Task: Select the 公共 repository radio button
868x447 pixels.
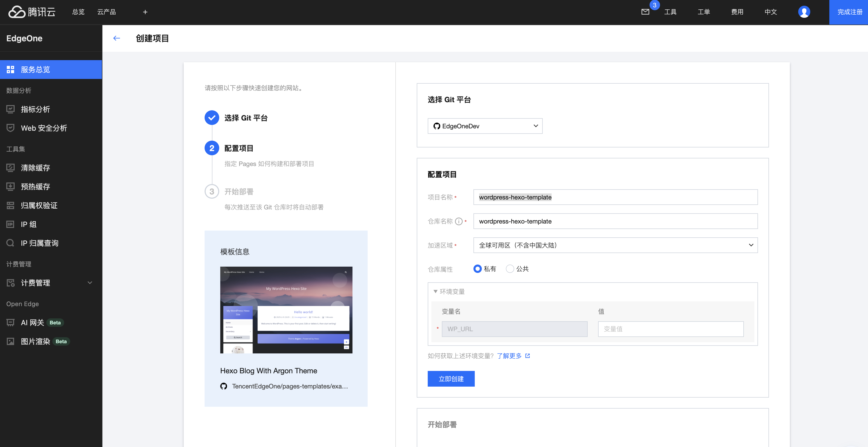Action: coord(510,269)
